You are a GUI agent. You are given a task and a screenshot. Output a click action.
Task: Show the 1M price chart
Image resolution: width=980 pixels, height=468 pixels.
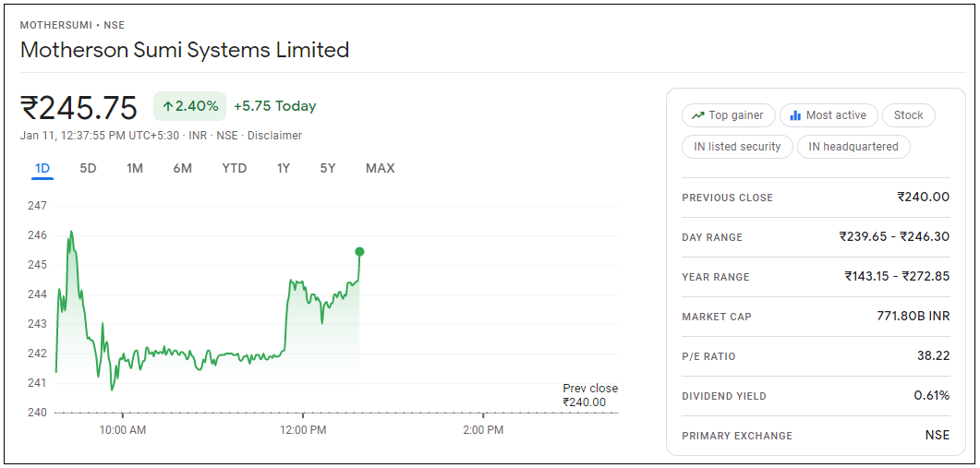(135, 168)
